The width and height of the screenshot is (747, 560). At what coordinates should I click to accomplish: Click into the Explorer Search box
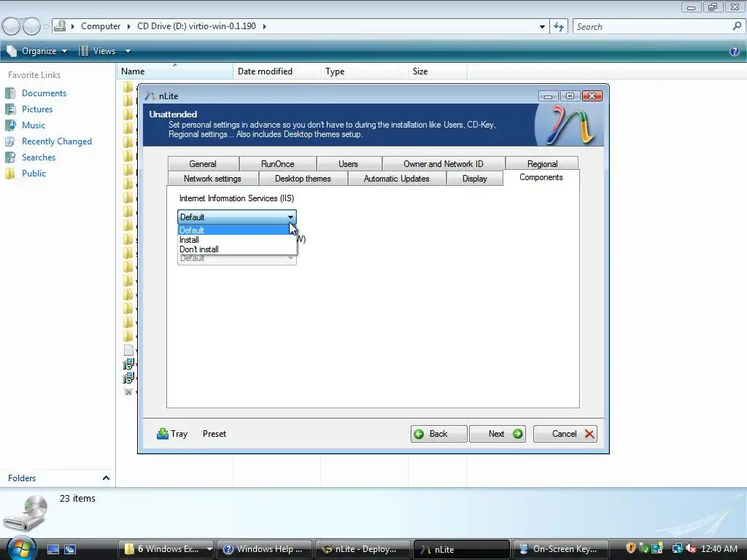point(653,27)
